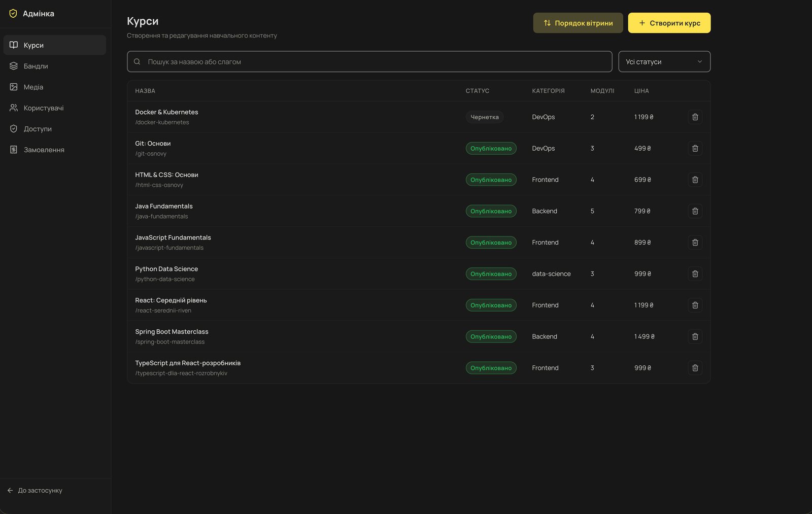
Task: Remove Spring Boot Masterclass with trash icon
Action: (x=695, y=336)
